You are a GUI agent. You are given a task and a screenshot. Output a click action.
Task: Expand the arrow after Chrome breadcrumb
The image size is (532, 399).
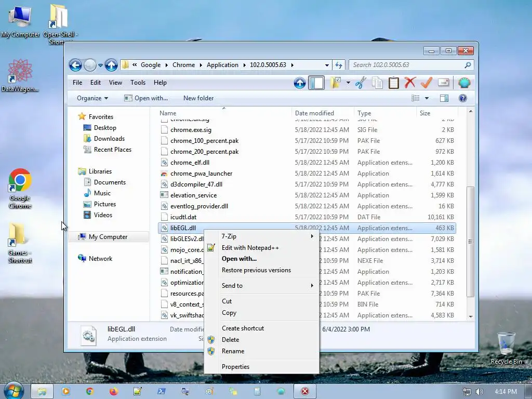201,65
